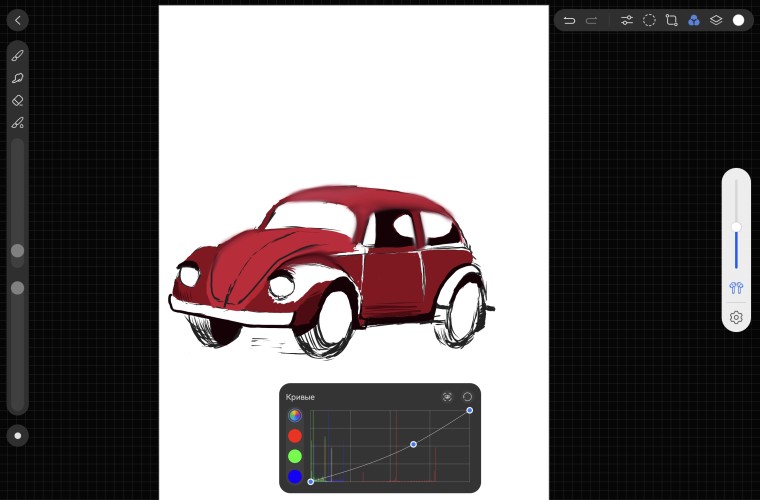This screenshot has height=500, width=760.
Task: Click the Redo arrow
Action: (x=592, y=20)
